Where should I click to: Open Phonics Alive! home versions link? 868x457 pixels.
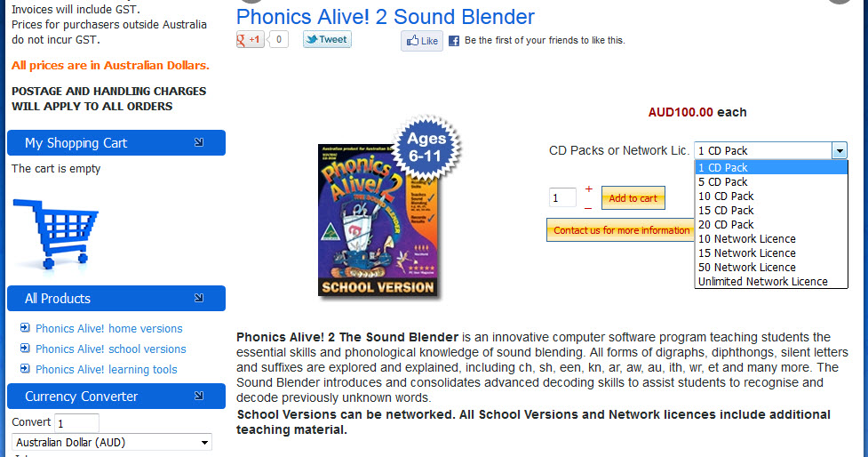[x=108, y=329]
